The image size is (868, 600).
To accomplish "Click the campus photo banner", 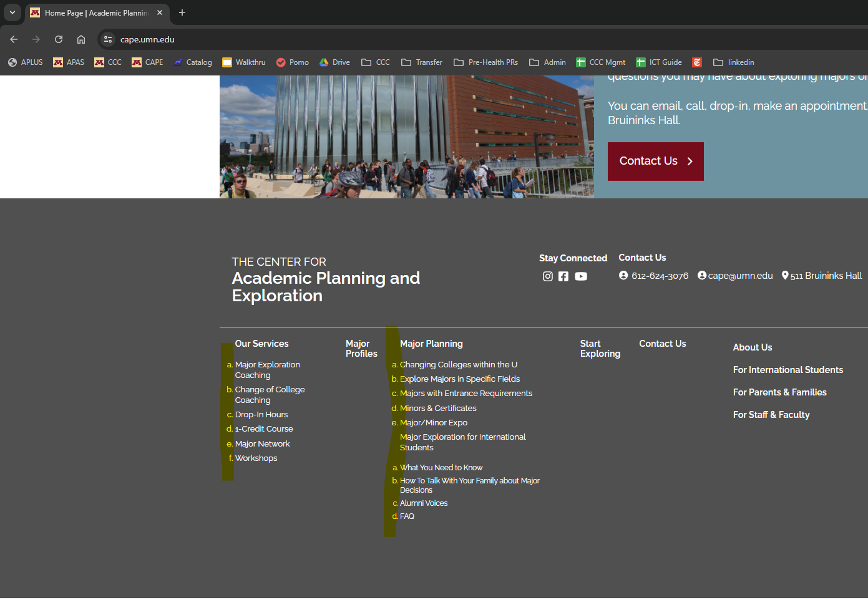I will [407, 137].
